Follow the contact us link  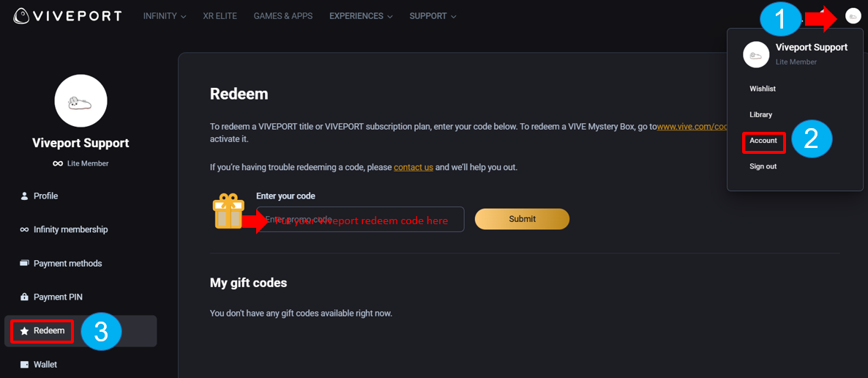click(414, 167)
